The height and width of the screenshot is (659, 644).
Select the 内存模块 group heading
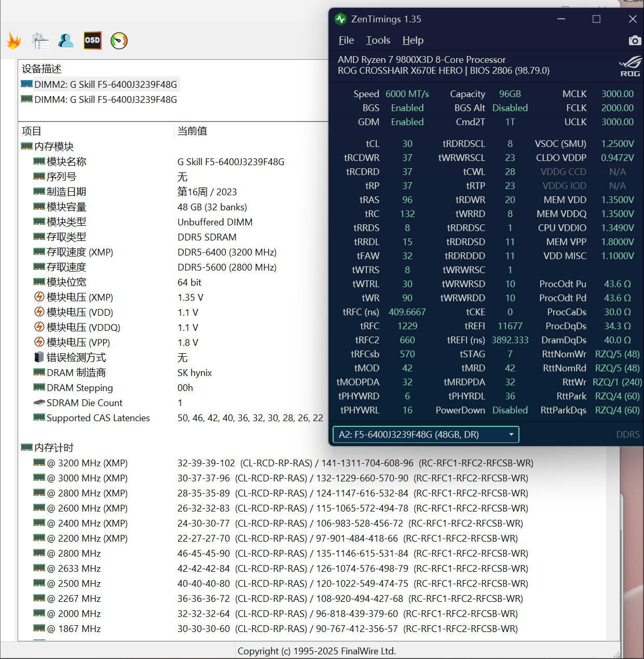[x=54, y=146]
